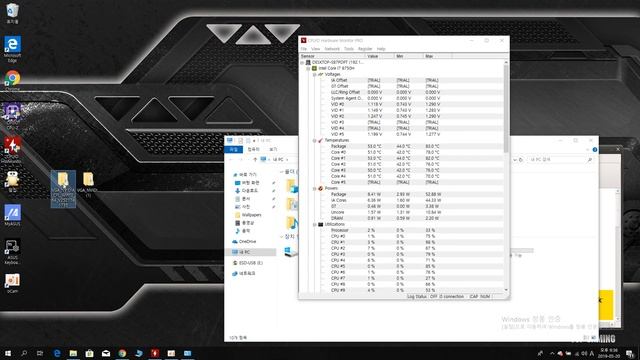Select the Uncore power row
This screenshot has width=640, height=360.
[402, 212]
